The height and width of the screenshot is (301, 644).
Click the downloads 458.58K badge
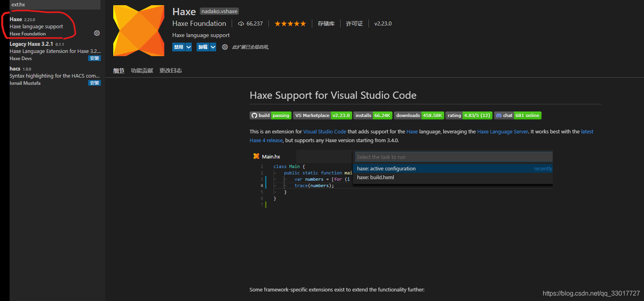[419, 115]
